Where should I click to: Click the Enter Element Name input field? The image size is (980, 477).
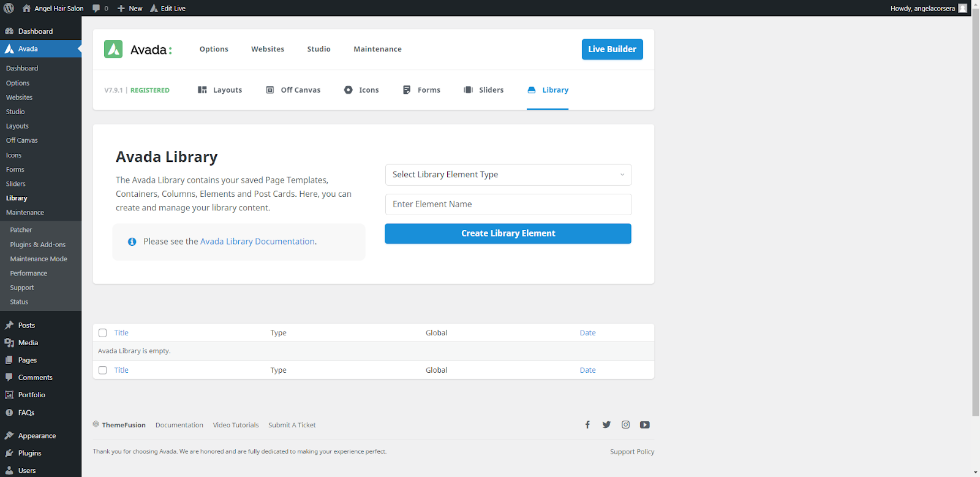[x=508, y=205]
